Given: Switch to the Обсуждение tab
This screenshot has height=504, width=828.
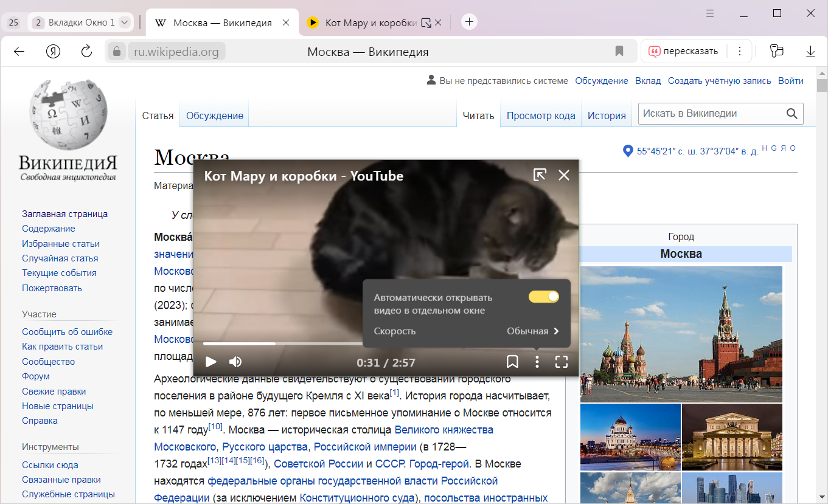Looking at the screenshot, I should click(214, 116).
